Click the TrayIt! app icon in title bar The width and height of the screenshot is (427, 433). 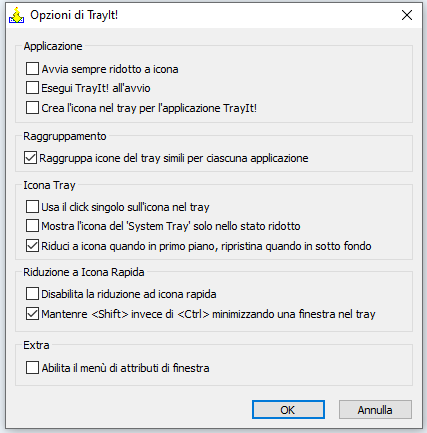point(17,15)
